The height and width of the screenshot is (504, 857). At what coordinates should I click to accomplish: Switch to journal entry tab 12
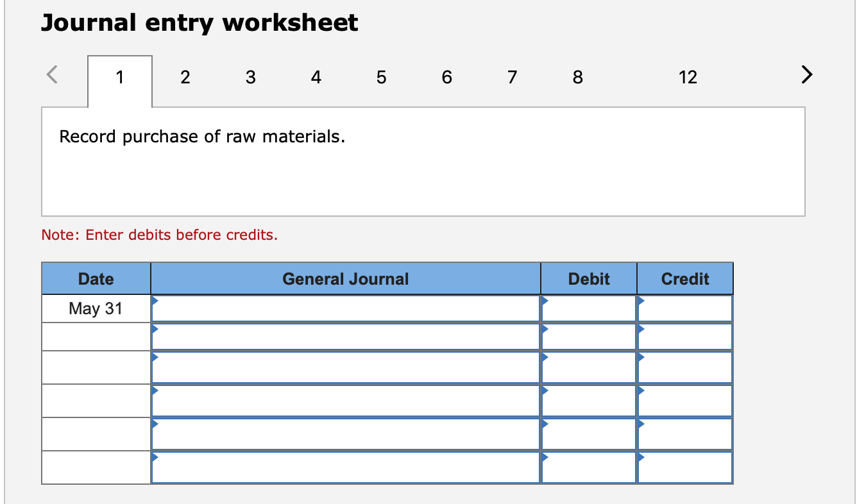[688, 77]
